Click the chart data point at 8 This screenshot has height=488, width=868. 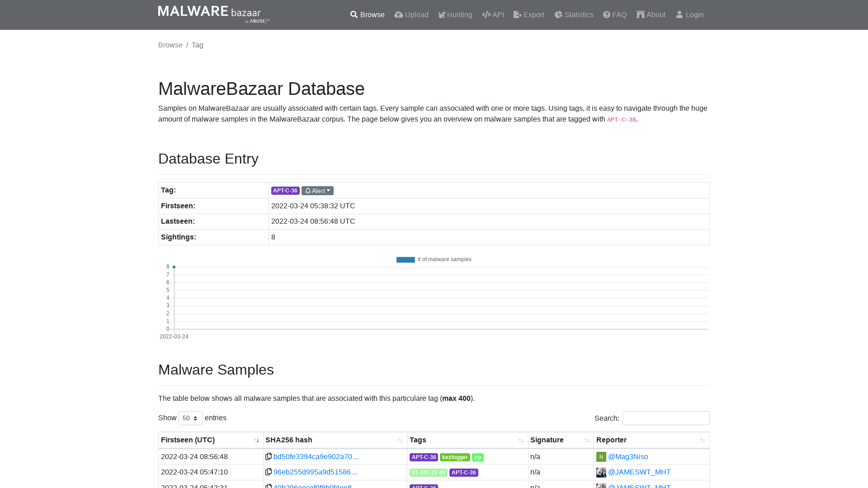[174, 267]
